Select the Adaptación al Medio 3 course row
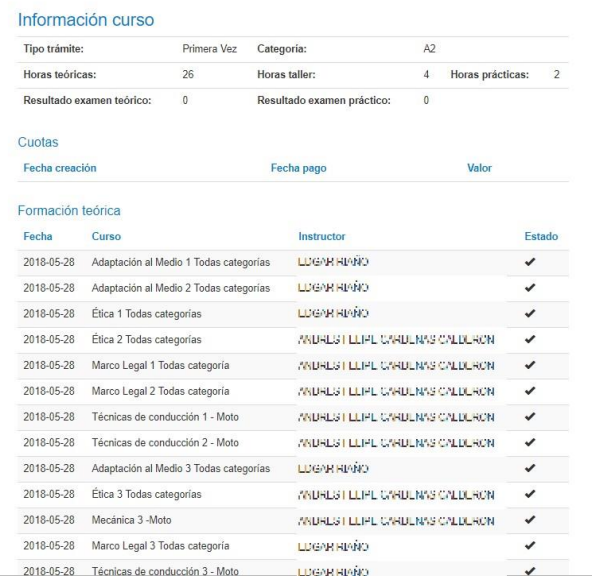The image size is (592, 576). (x=293, y=468)
